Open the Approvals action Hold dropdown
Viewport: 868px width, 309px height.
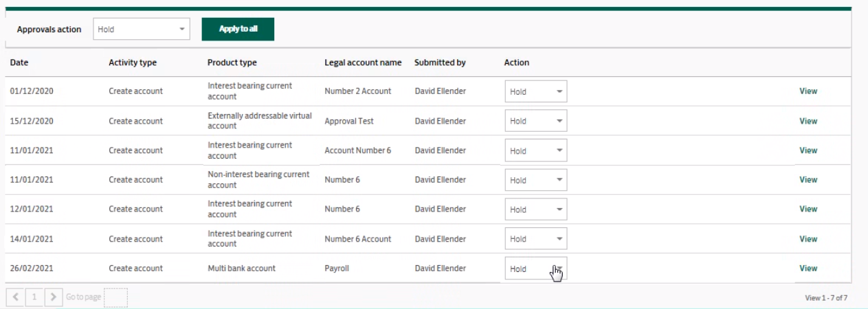coord(141,30)
